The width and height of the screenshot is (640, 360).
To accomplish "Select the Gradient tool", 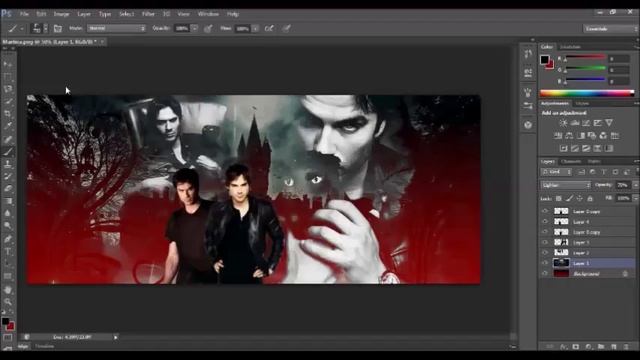I will point(8,201).
